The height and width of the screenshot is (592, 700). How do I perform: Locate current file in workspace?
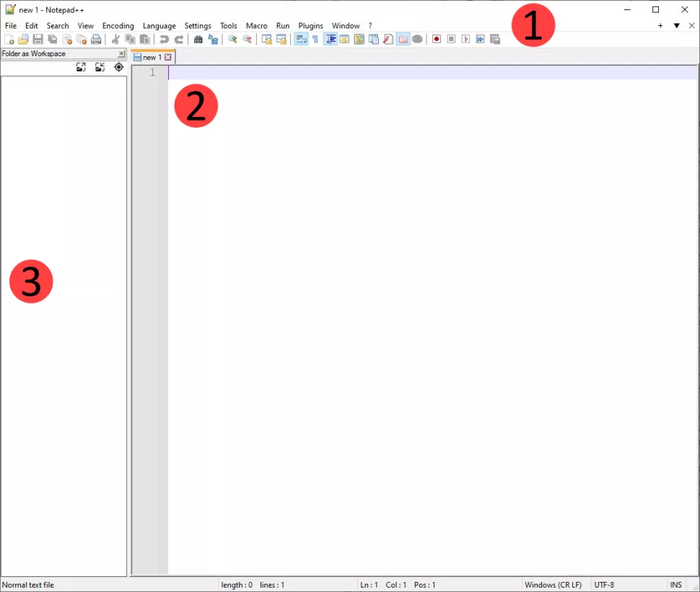pos(118,67)
